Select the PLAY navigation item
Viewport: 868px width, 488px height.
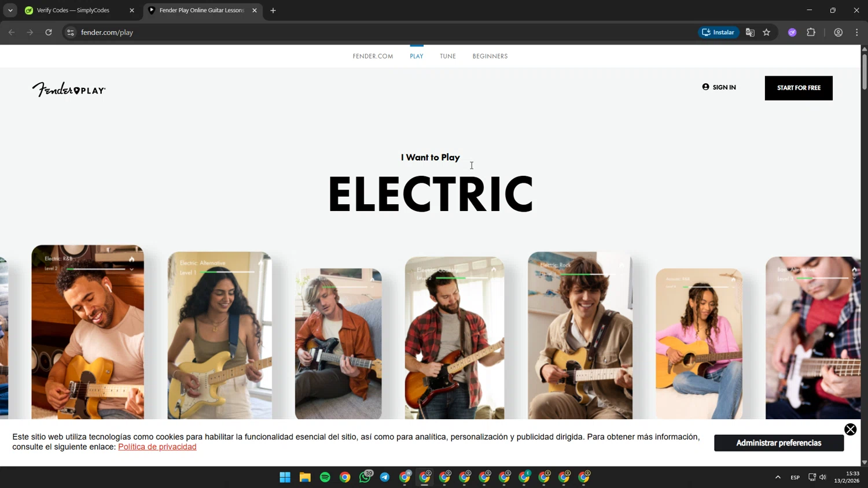pyautogui.click(x=417, y=56)
